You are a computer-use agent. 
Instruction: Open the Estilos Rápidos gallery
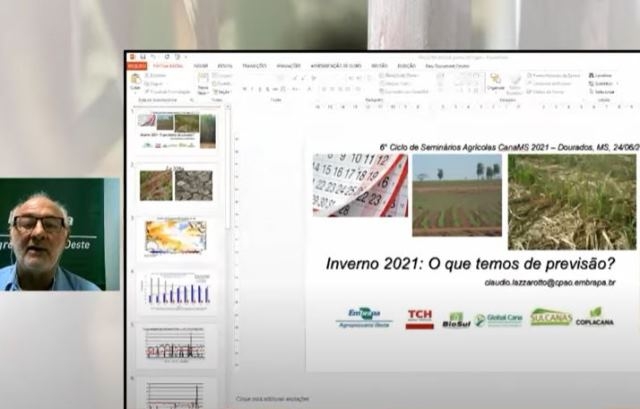[515, 84]
